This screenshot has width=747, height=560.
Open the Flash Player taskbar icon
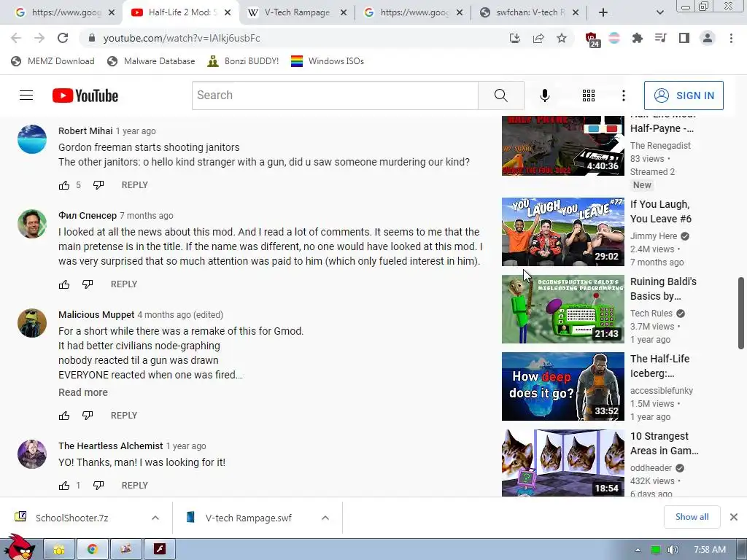click(x=160, y=550)
